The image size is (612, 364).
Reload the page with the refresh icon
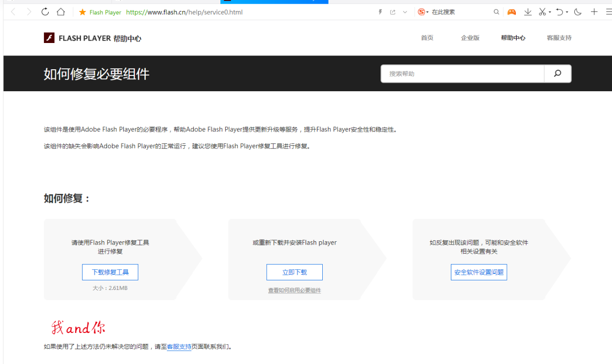point(45,12)
